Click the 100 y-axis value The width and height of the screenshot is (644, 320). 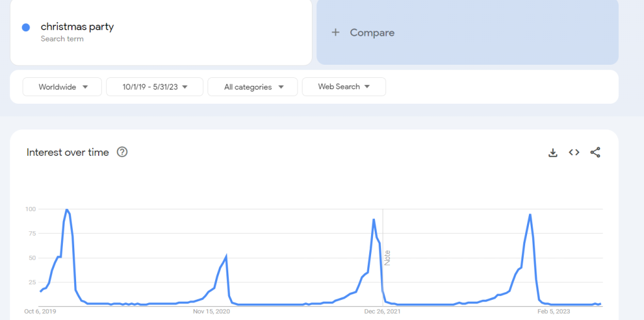coord(31,209)
